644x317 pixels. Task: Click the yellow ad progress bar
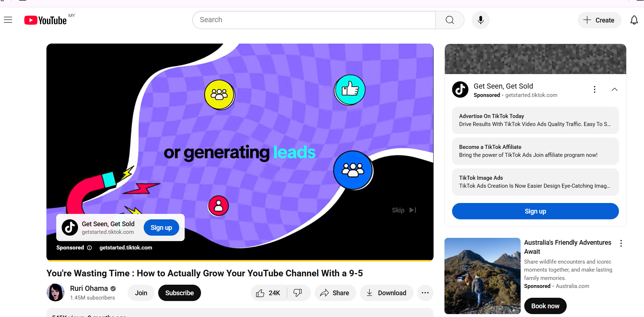point(239,260)
